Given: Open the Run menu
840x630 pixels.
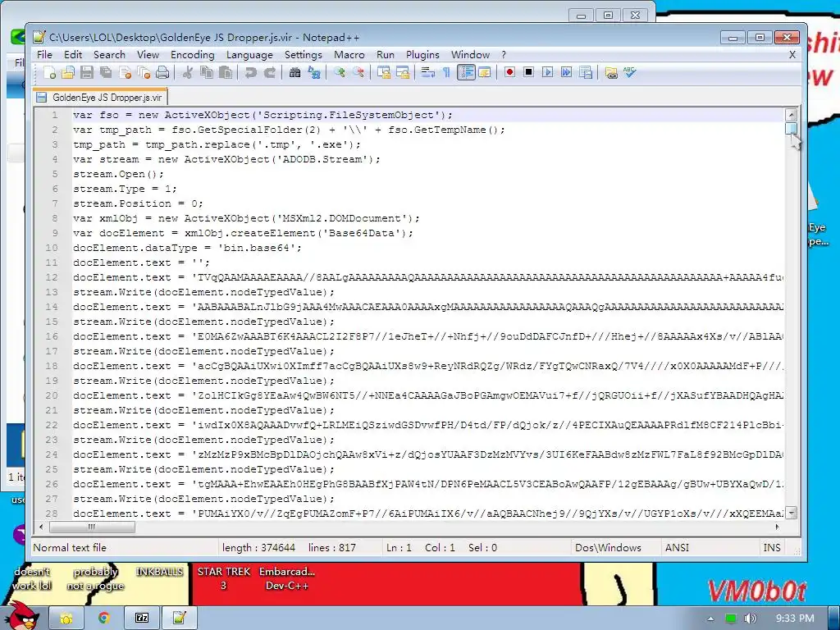Looking at the screenshot, I should pos(386,55).
